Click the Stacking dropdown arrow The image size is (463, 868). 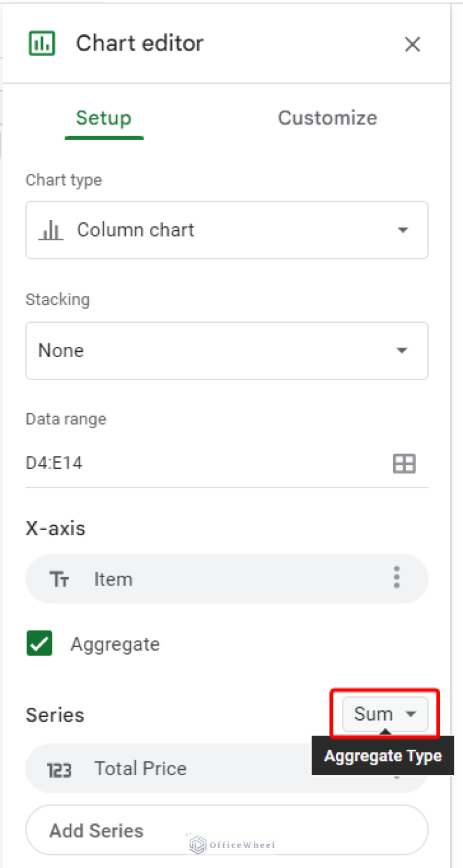402,351
